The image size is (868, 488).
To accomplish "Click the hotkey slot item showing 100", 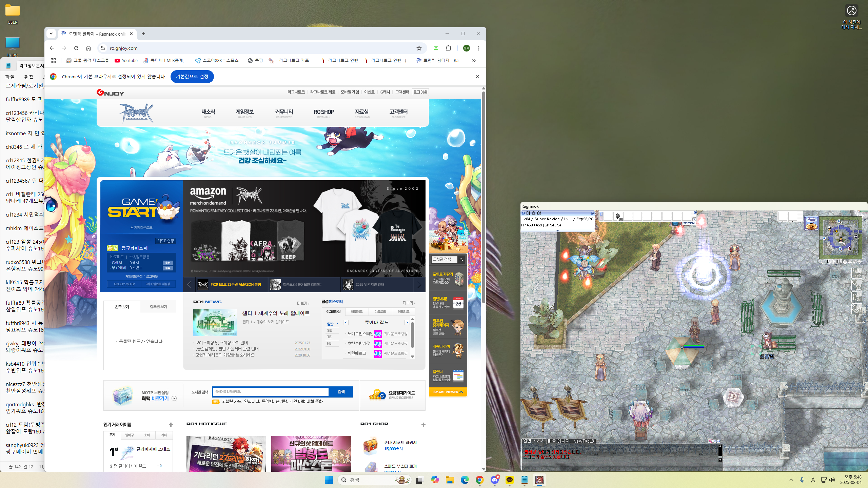I will tap(618, 217).
